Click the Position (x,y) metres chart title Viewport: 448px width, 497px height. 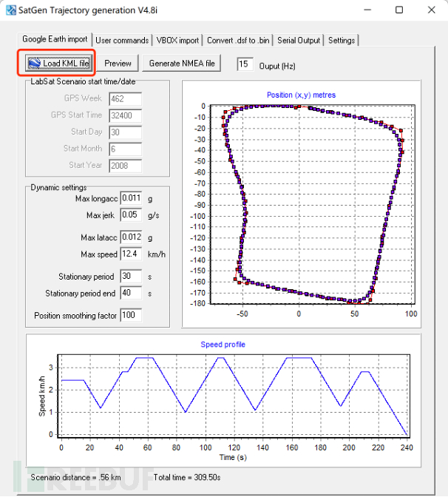[301, 95]
